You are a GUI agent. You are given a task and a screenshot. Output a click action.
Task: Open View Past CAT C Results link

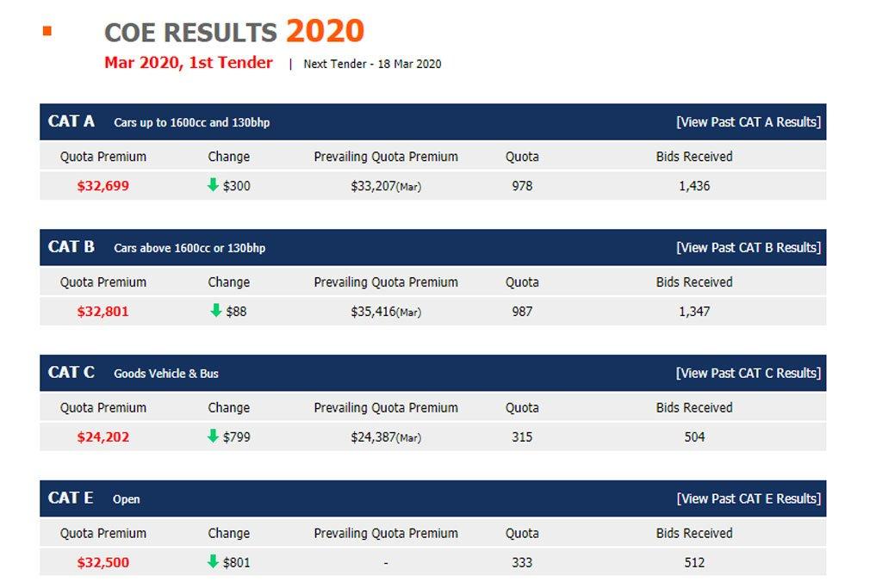coord(748,374)
